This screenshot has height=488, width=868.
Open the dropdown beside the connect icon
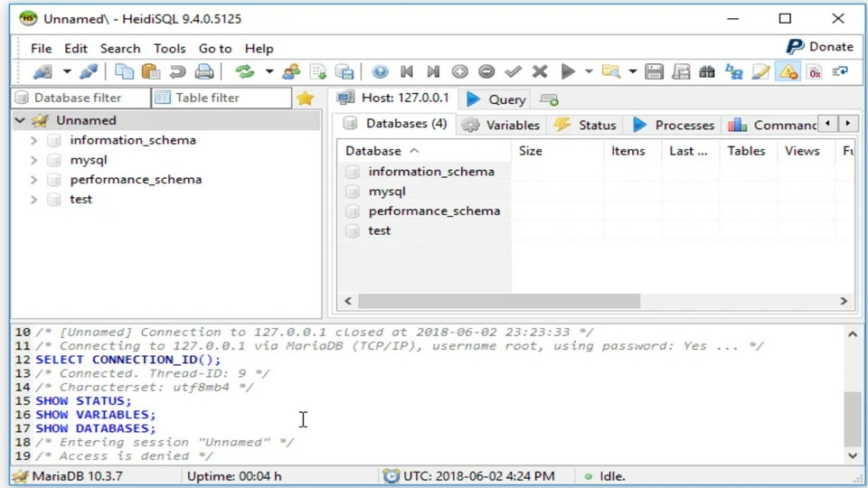(x=67, y=72)
